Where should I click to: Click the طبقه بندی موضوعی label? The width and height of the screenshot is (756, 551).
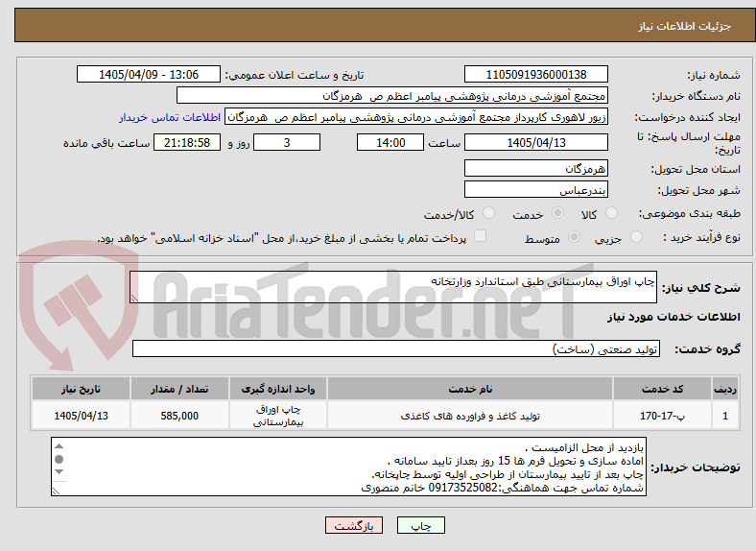point(690,213)
